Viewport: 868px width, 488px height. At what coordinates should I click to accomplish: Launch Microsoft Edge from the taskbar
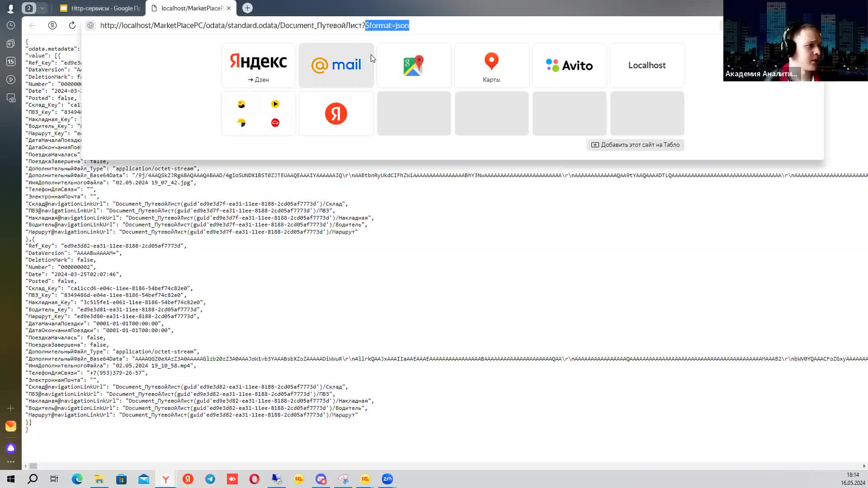(x=77, y=479)
